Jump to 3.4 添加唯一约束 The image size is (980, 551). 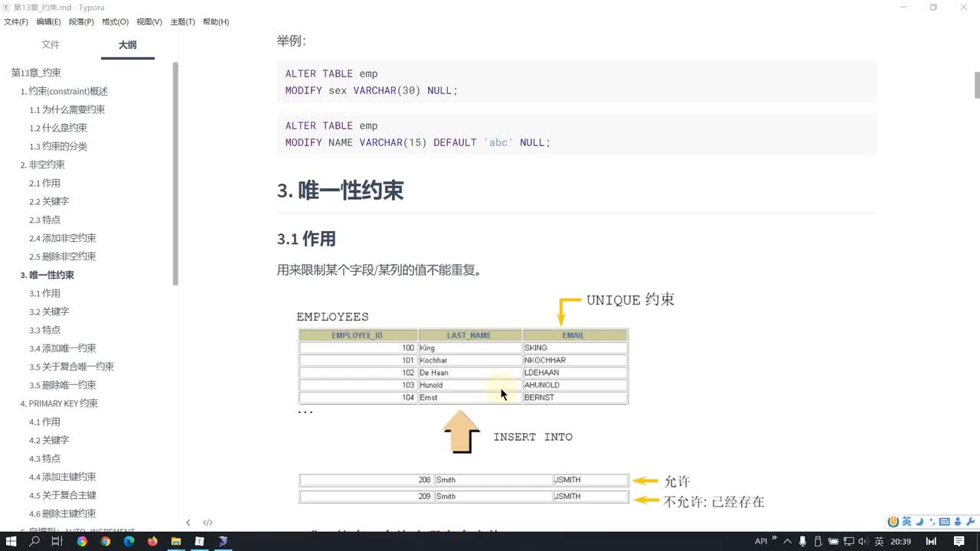click(63, 348)
